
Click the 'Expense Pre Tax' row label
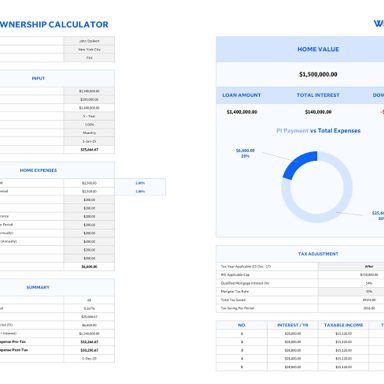coord(13,342)
